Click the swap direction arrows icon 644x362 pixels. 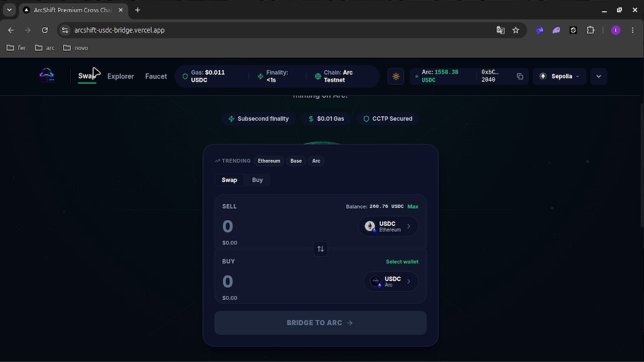point(320,249)
